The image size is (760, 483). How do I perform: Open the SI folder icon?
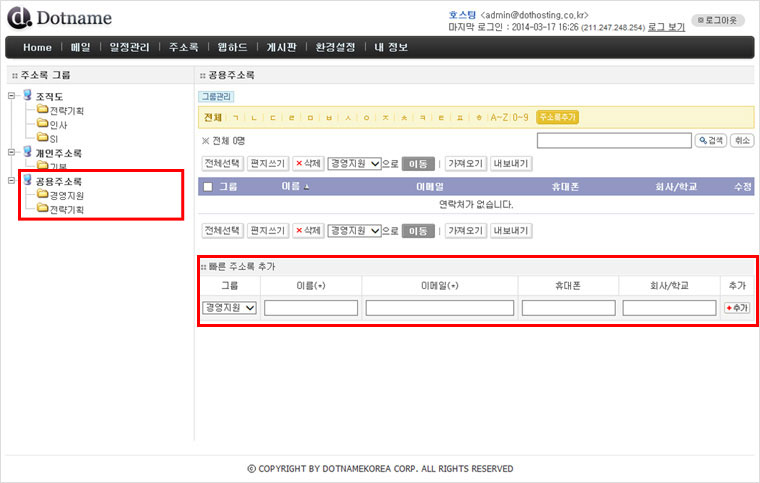43,138
